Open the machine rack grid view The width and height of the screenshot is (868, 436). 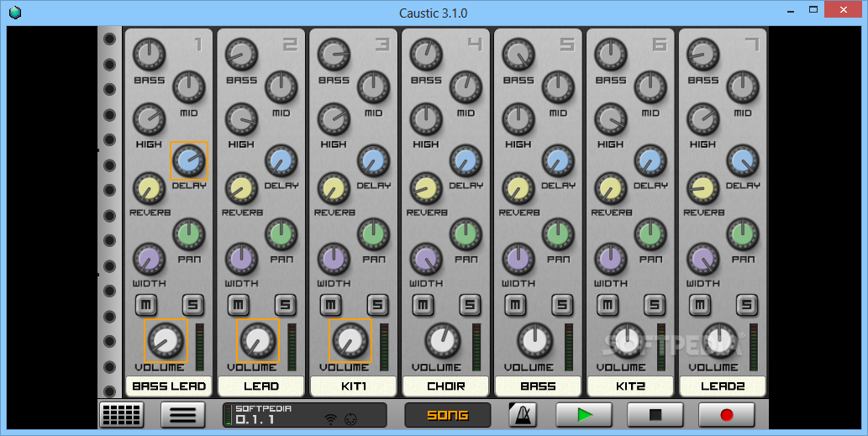click(x=122, y=414)
